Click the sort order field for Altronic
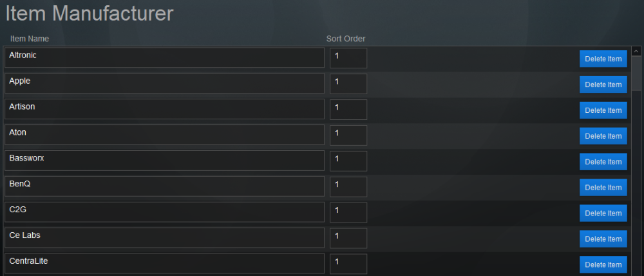 348,57
